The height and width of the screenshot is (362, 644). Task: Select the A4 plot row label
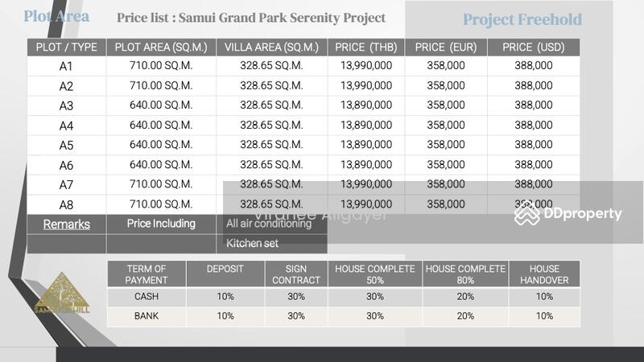(x=67, y=125)
